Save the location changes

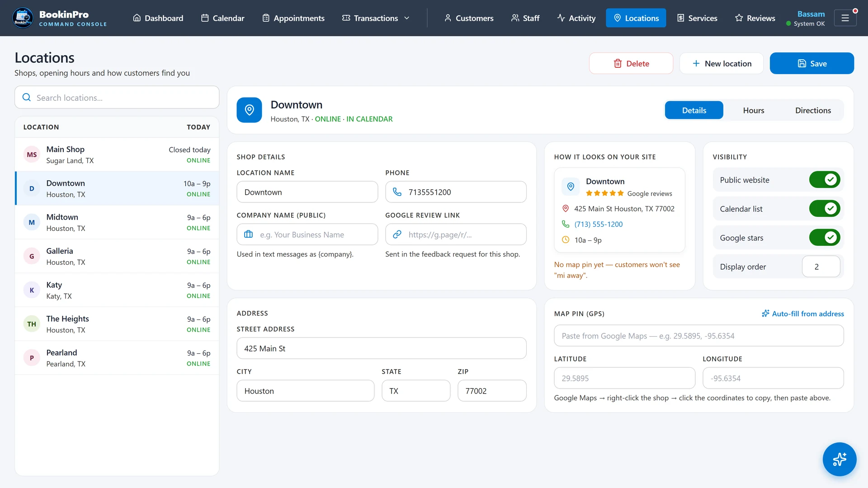tap(812, 63)
